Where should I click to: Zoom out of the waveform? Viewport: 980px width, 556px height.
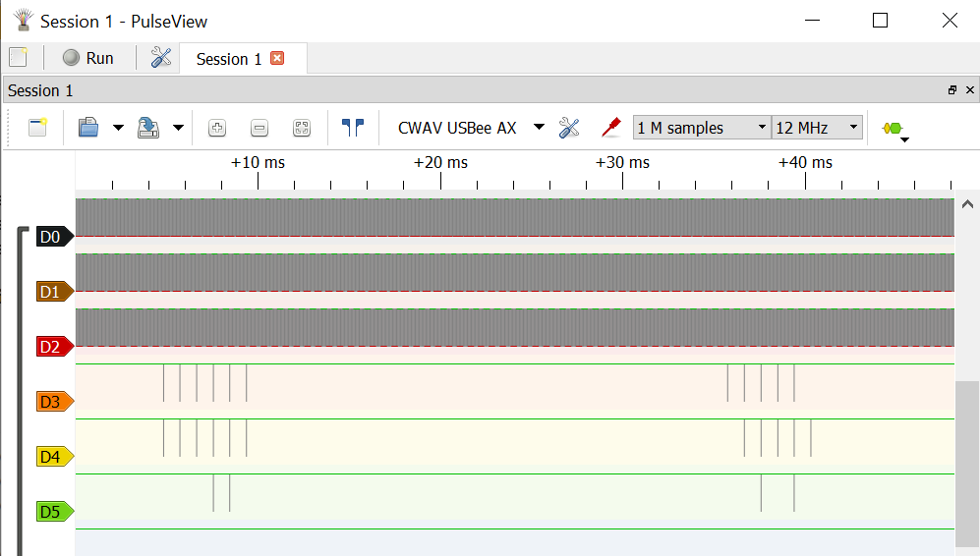[x=259, y=128]
